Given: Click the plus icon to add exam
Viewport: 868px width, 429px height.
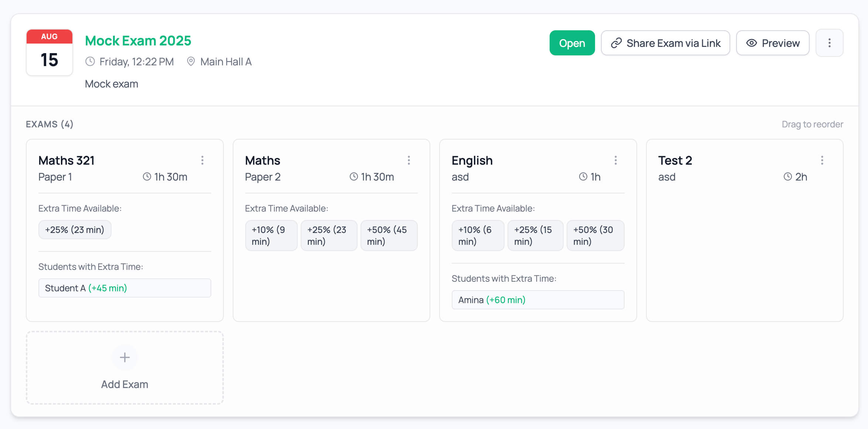Looking at the screenshot, I should (x=125, y=357).
